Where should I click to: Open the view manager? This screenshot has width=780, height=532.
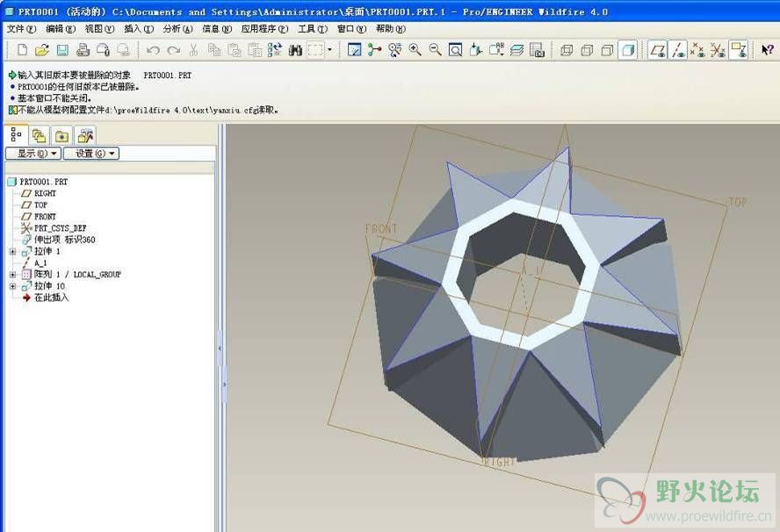click(x=537, y=50)
